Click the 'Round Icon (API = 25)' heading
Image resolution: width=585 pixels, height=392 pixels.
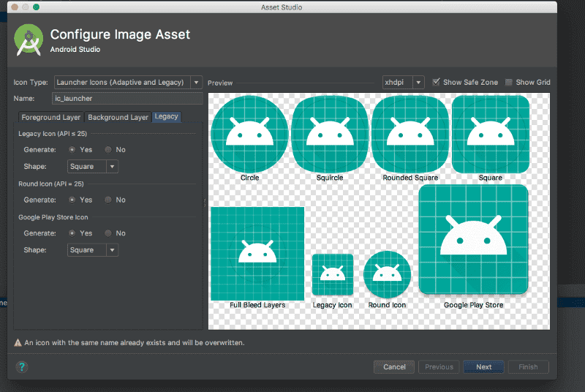(51, 184)
